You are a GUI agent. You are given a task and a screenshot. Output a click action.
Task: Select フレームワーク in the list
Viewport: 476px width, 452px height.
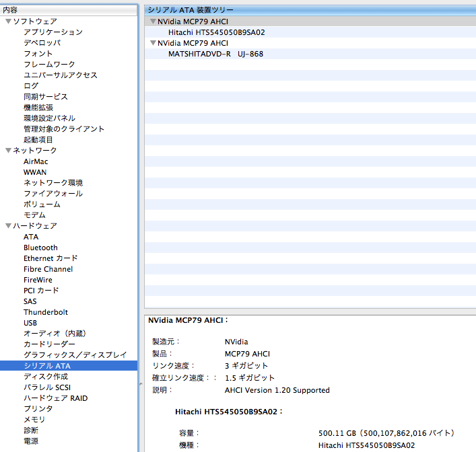click(49, 65)
